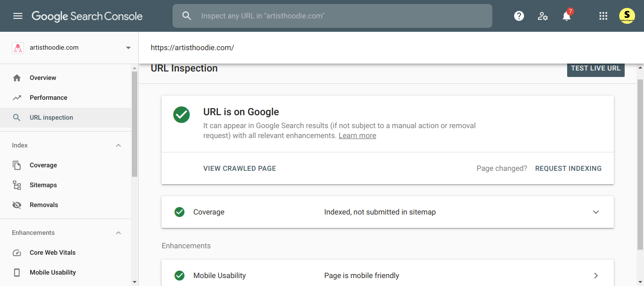Viewport: 644px width, 286px height.
Task: Open the notifications bell
Action: point(566,16)
